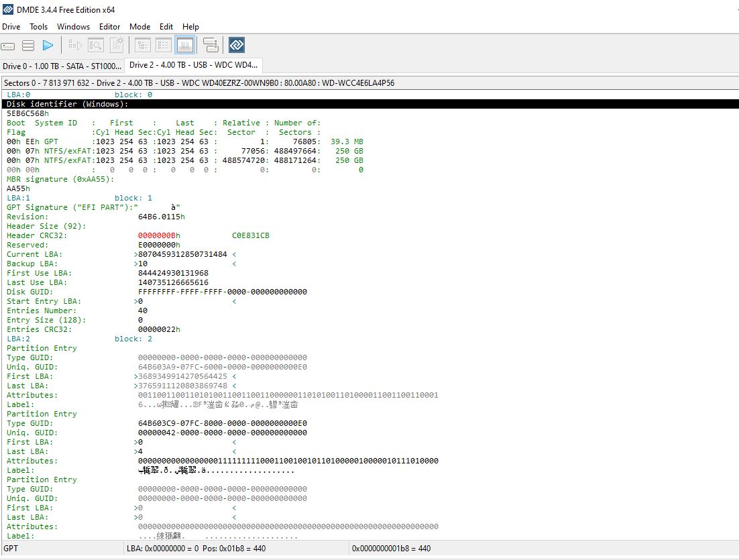Switch to Drive 0 SATA ST1000 tab
Screen dimensions: 739x560
62,66
